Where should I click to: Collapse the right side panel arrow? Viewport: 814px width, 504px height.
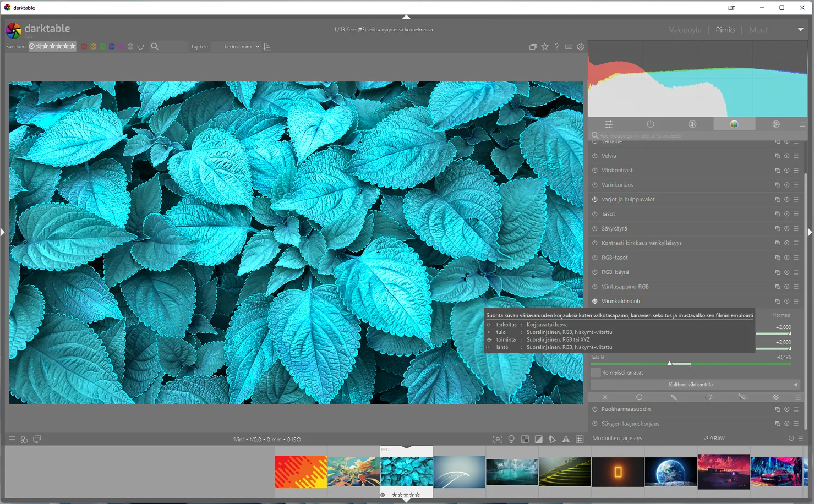pyautogui.click(x=810, y=232)
